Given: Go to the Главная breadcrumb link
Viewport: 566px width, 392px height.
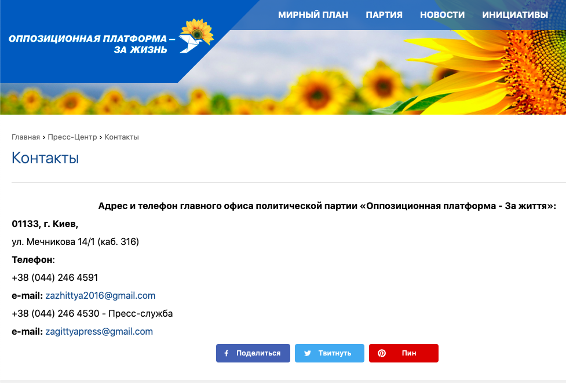Looking at the screenshot, I should point(25,137).
